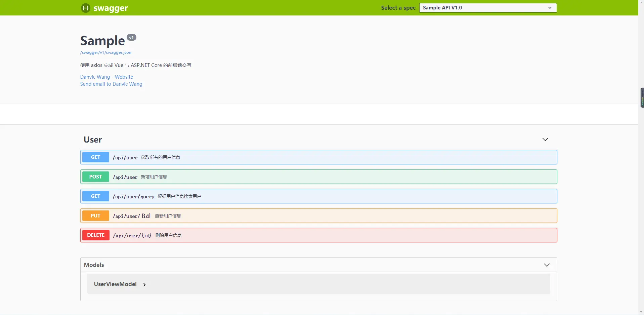This screenshot has width=644, height=315.
Task: Click Send email to Danvic Wang
Action: click(111, 84)
